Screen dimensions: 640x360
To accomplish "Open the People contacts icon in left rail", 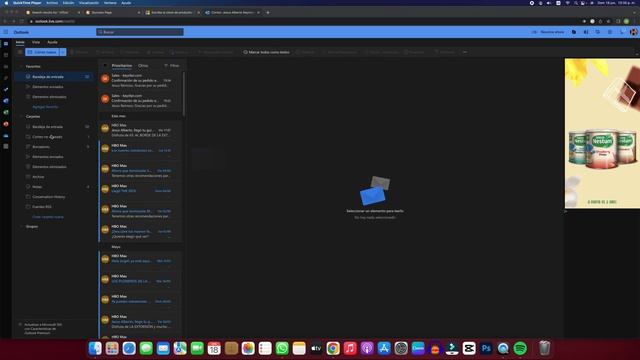I will tap(6, 67).
